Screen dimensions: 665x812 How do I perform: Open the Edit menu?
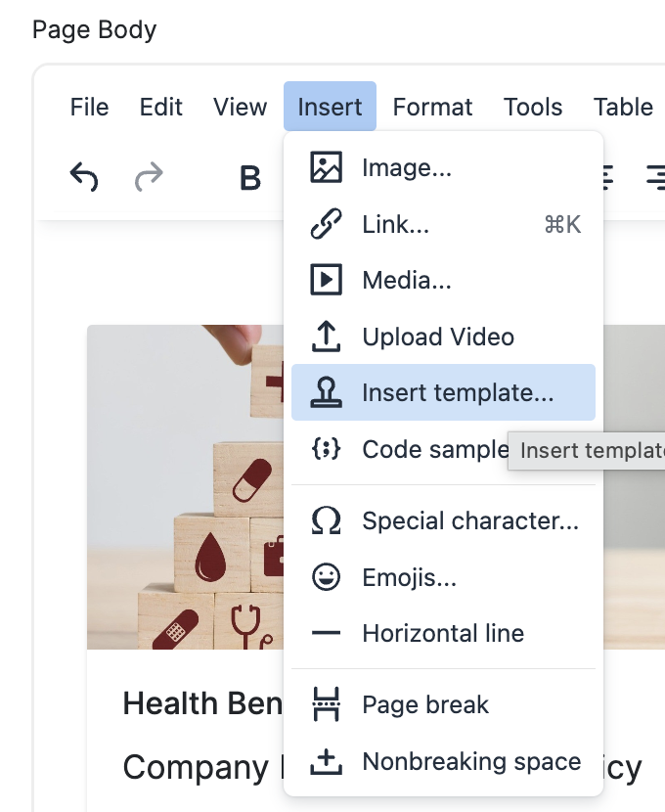point(161,107)
